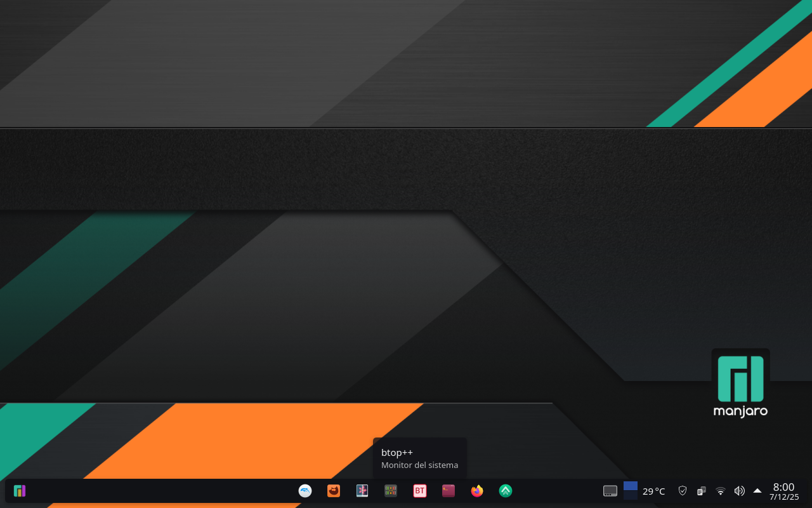
Task: Expand hidden system tray icons arrow
Action: tap(757, 491)
